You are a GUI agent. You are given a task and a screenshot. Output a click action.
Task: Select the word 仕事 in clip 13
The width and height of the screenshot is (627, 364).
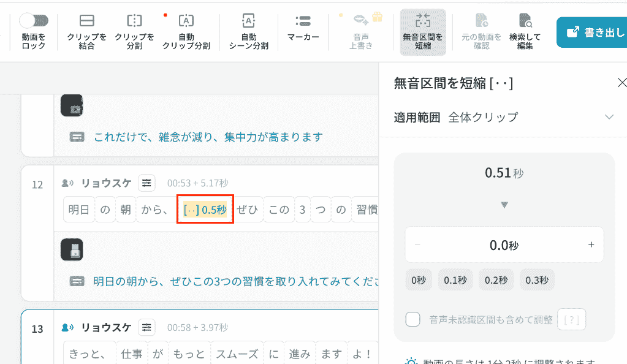point(132,354)
